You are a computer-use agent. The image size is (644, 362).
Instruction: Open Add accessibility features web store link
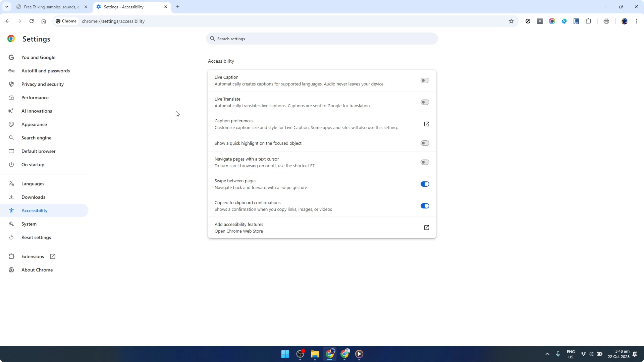coord(426,228)
